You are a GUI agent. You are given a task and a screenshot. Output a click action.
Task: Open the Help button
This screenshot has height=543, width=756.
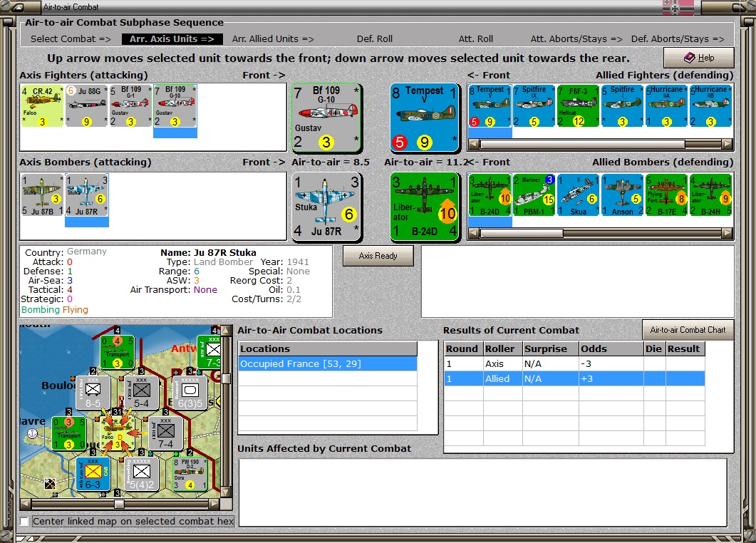(698, 58)
